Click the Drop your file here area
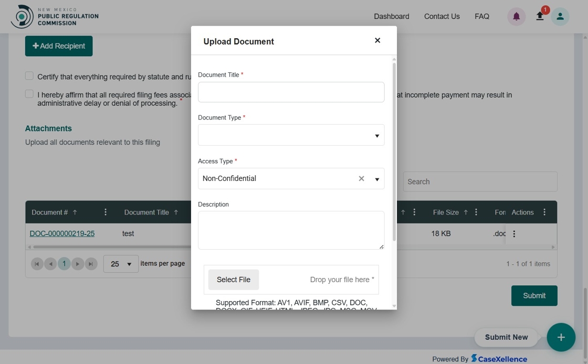 (x=342, y=280)
